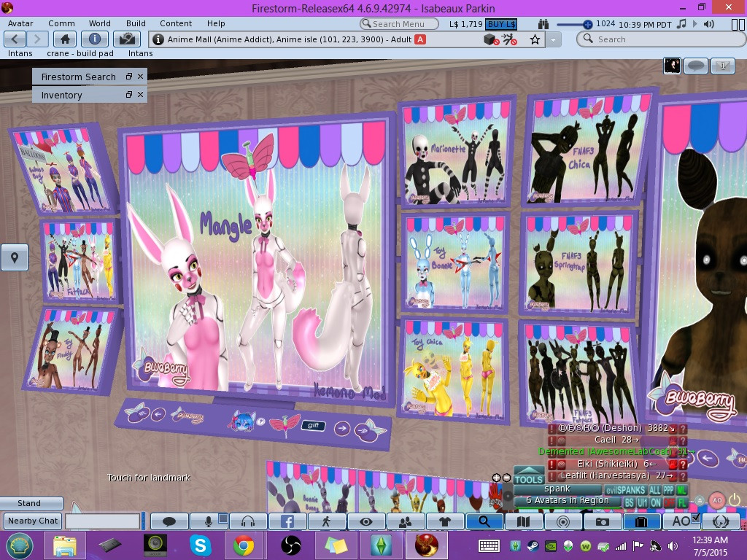Open the Avatar menu
Image resolution: width=747 pixels, height=560 pixels.
(20, 23)
